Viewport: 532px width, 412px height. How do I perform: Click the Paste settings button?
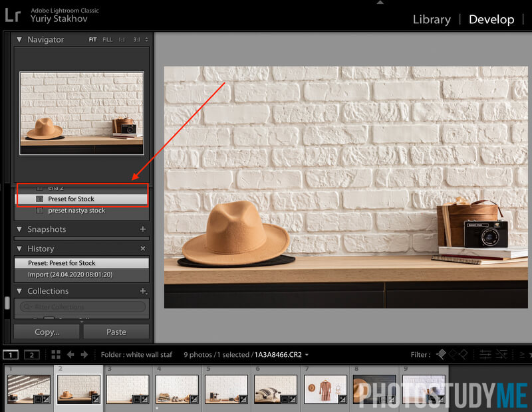pyautogui.click(x=116, y=332)
